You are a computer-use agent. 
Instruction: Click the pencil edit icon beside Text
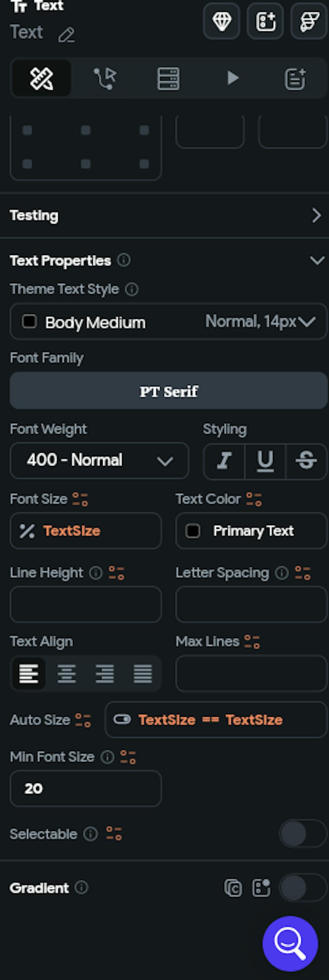click(66, 35)
